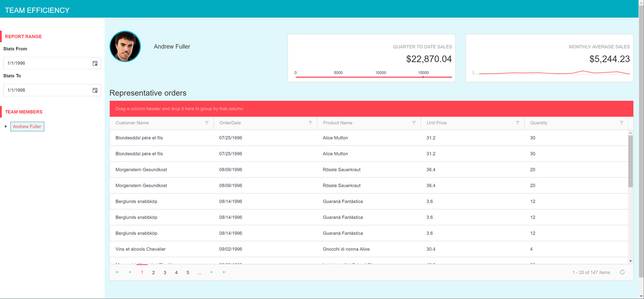This screenshot has height=299, width=644.
Task: Open the Product Name column filter
Action: coord(414,123)
